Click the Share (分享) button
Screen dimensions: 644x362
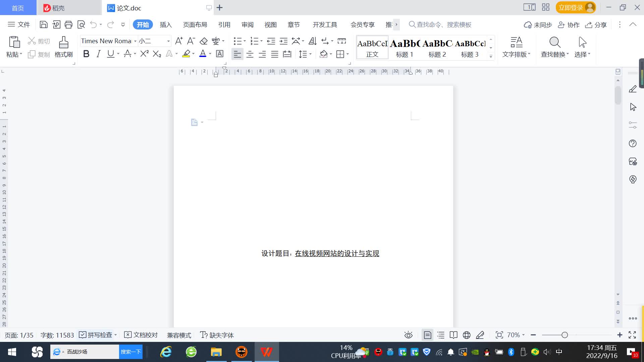pos(596,24)
